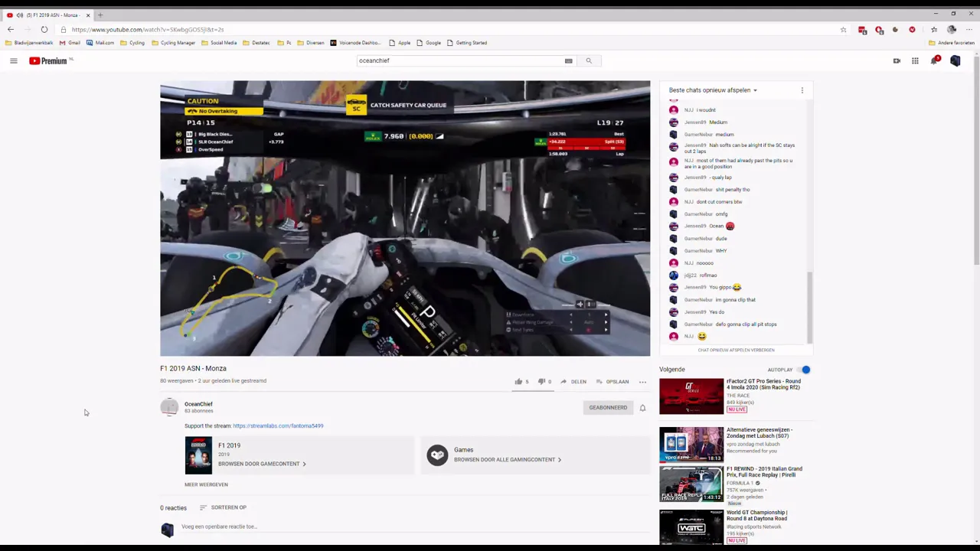Click the first red browser extension icon
Image resolution: width=980 pixels, height=551 pixels.
click(x=862, y=30)
